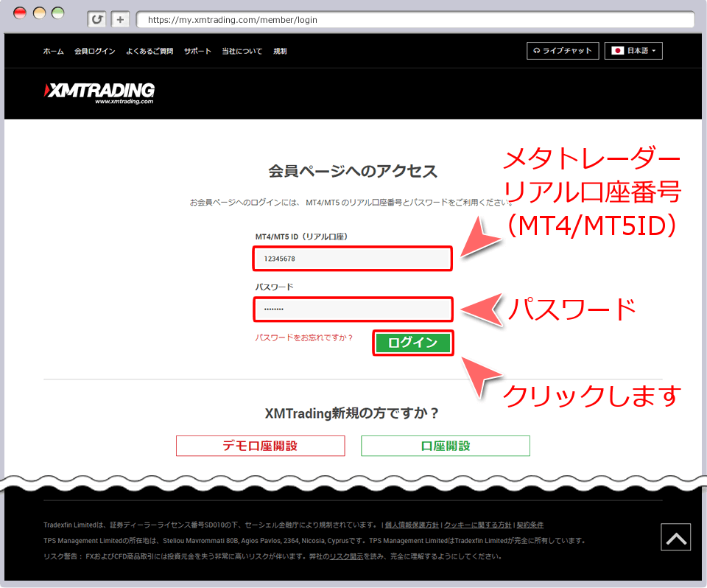Select サポート in top navigation

[x=197, y=52]
